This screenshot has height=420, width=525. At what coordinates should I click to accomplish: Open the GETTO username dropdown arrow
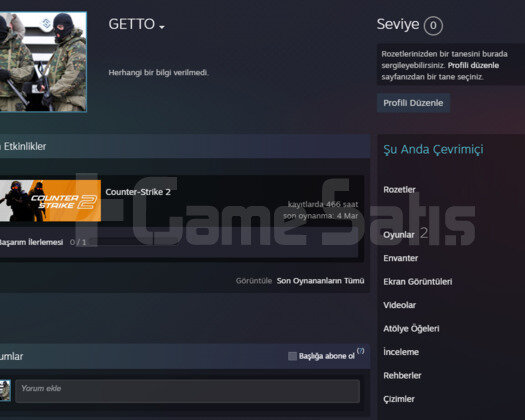[162, 27]
